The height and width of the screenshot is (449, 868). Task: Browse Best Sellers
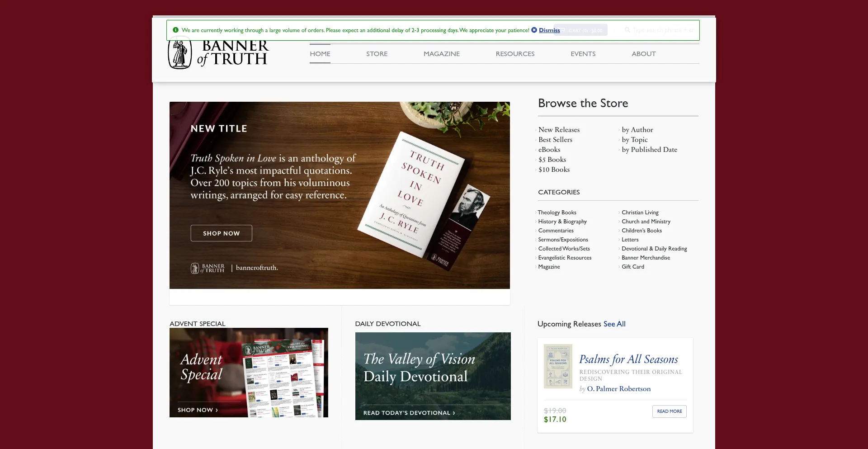coord(555,140)
